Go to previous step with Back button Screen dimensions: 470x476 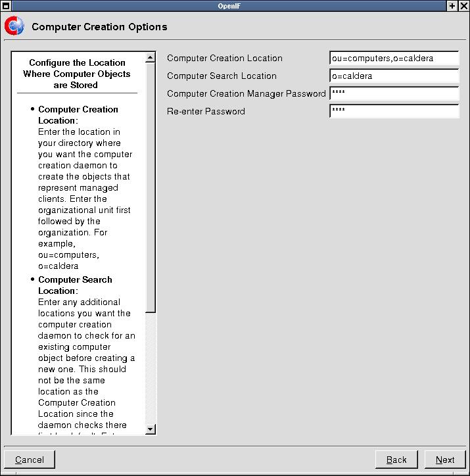click(x=396, y=460)
